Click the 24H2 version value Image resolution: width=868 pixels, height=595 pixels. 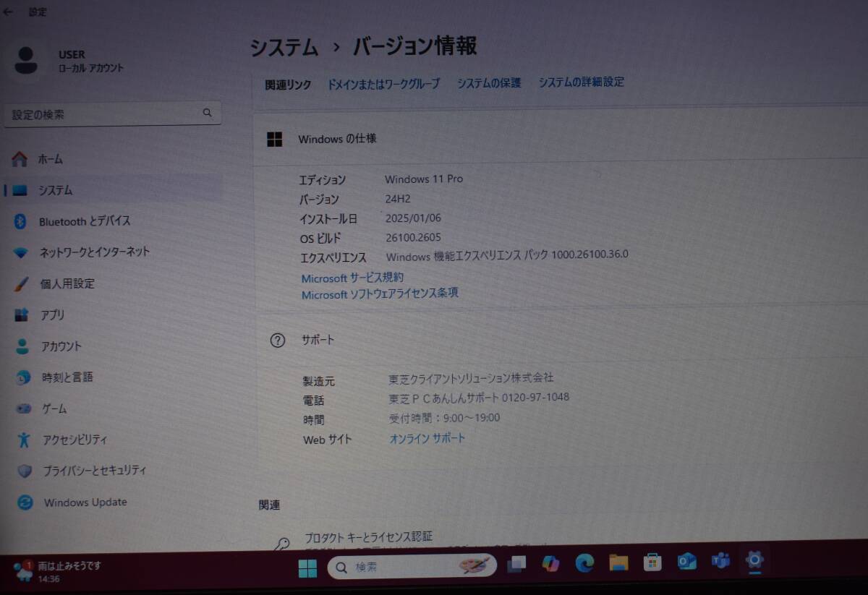(x=398, y=199)
